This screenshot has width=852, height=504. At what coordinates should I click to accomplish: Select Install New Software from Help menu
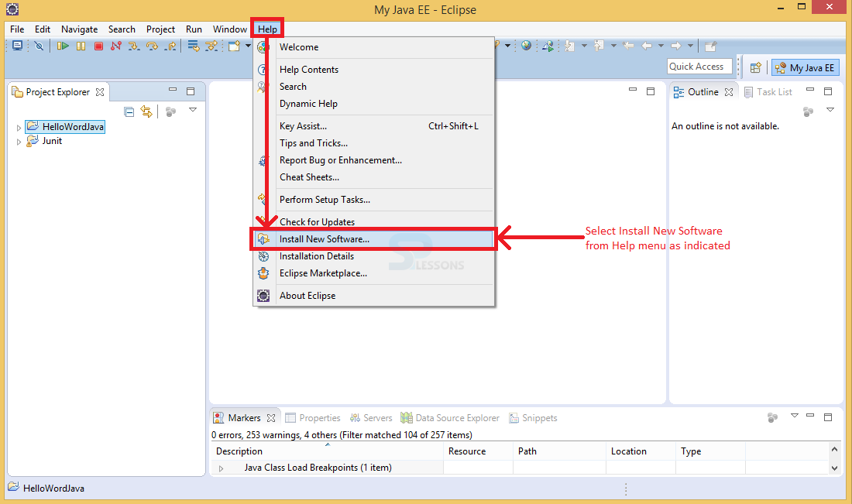tap(374, 239)
